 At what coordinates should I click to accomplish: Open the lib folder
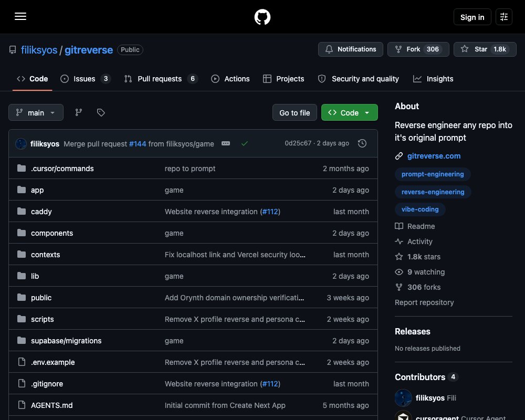click(x=35, y=276)
